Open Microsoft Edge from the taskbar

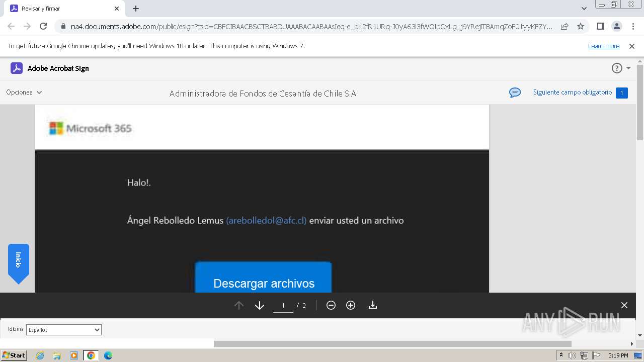click(108, 355)
